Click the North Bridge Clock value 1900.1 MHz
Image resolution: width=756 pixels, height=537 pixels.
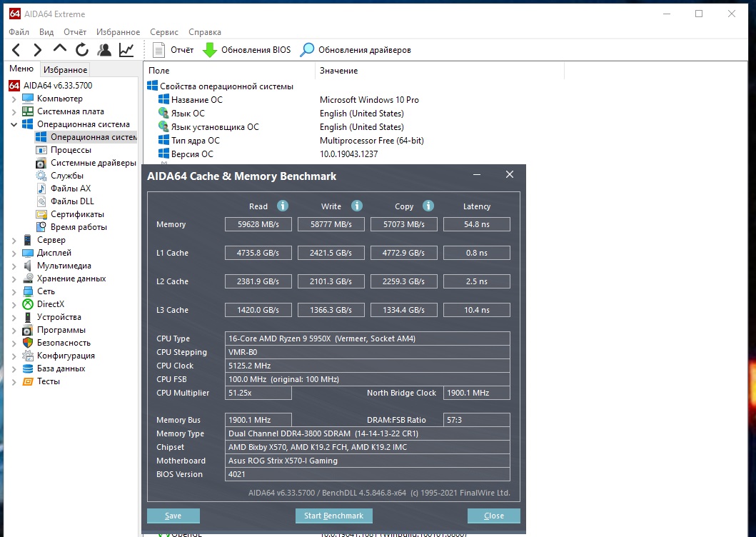[x=477, y=393]
